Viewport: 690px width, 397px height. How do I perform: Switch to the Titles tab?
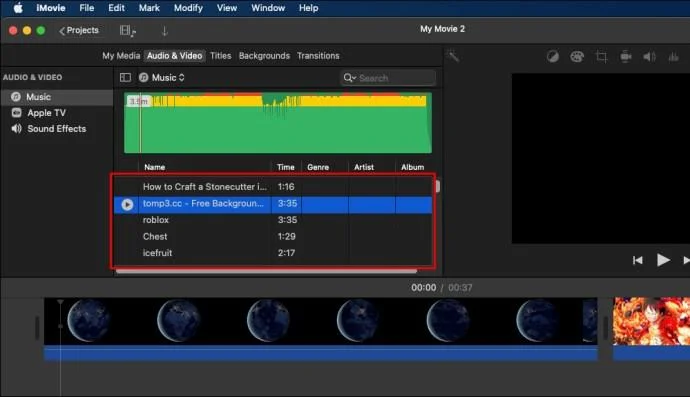click(220, 56)
